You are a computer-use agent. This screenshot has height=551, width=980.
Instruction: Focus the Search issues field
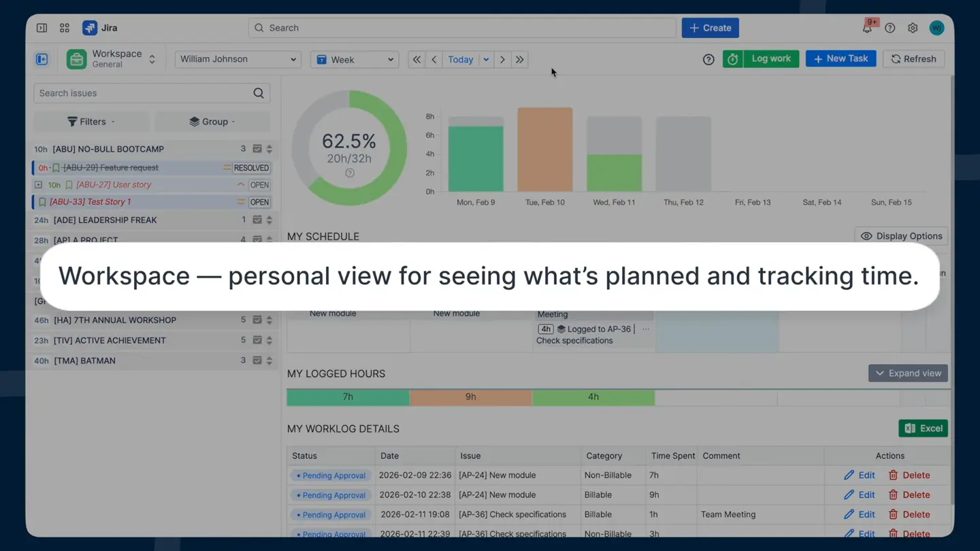point(152,93)
